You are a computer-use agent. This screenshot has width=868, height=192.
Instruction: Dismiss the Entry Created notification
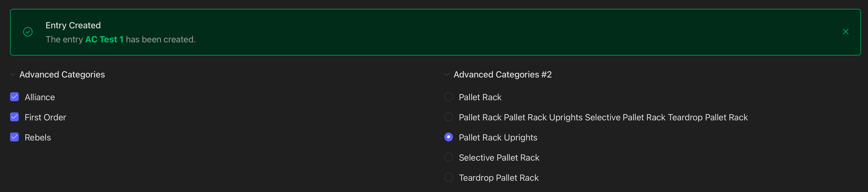pyautogui.click(x=846, y=32)
